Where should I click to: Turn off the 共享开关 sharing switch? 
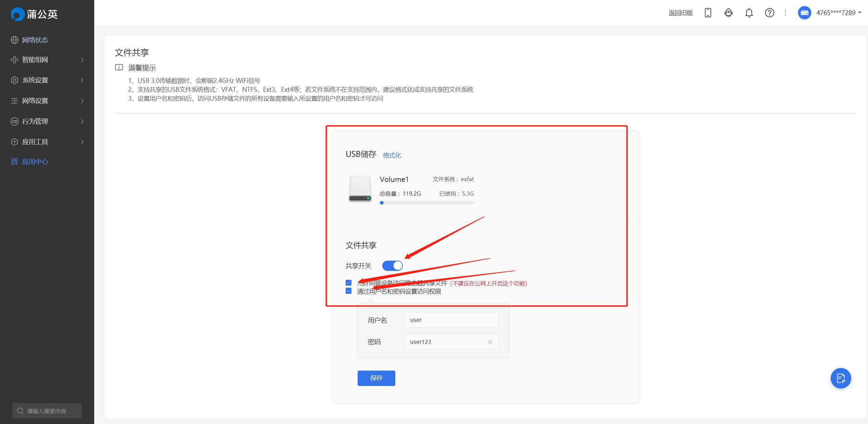coord(392,265)
